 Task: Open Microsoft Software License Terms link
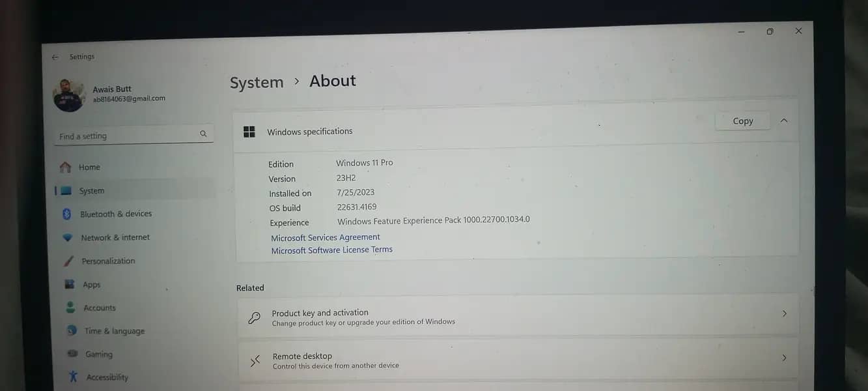(x=331, y=250)
